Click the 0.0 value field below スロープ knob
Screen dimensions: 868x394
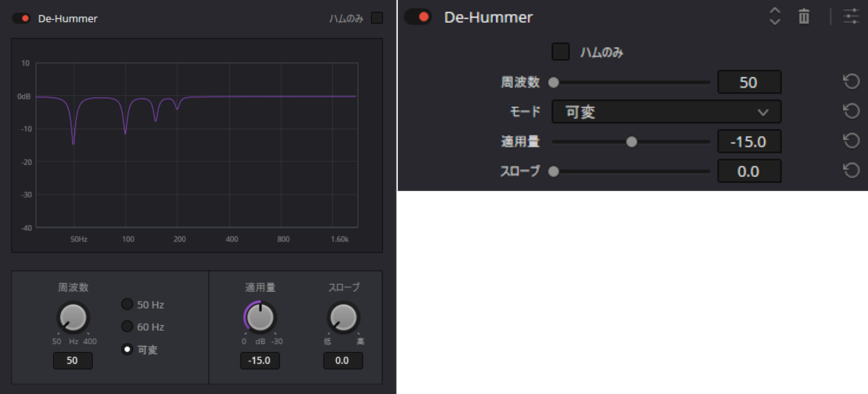(x=343, y=361)
